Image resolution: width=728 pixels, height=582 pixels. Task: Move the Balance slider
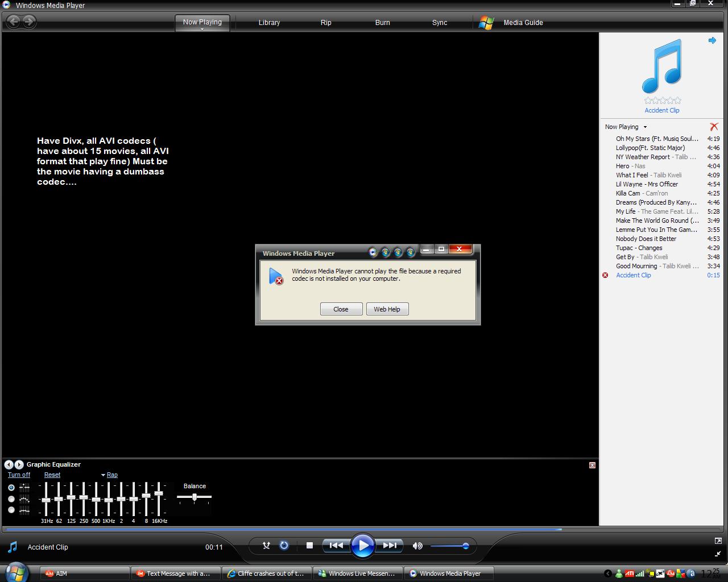195,497
